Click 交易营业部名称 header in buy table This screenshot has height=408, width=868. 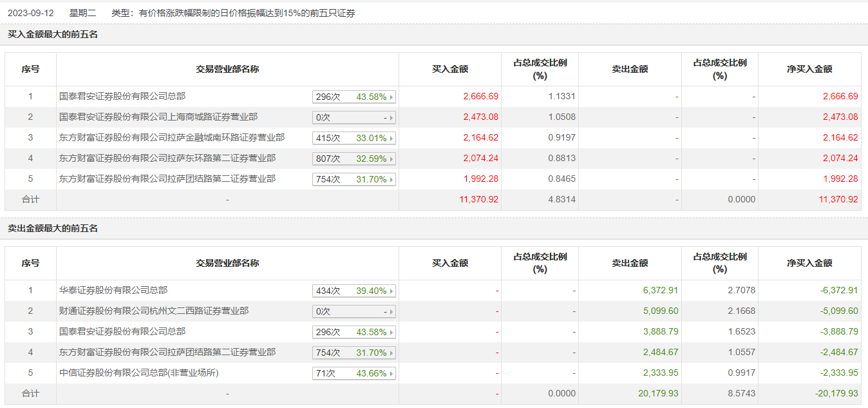[x=227, y=69]
